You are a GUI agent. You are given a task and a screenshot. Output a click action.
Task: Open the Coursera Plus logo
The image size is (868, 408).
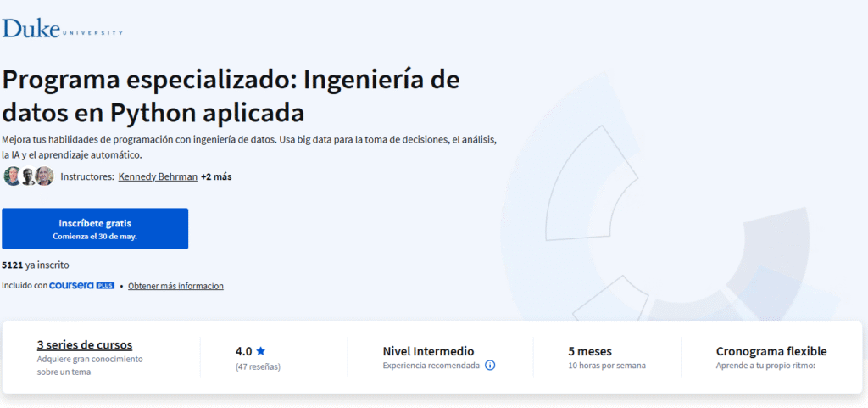[82, 286]
